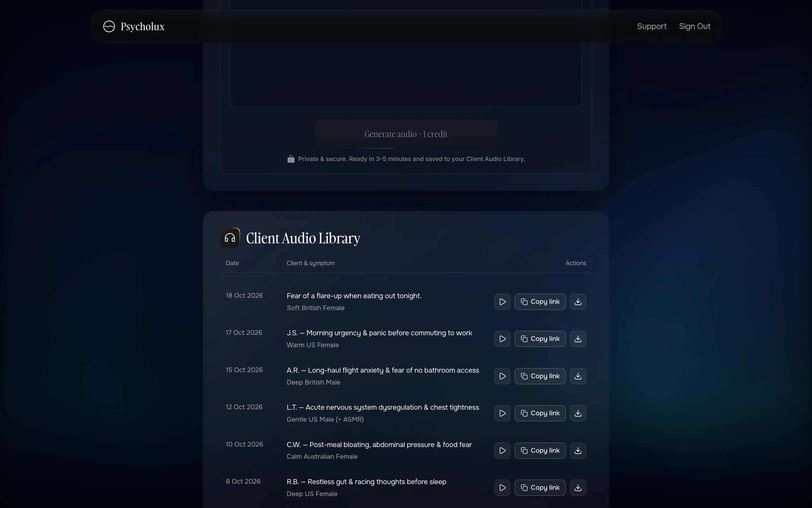Click Generate audio 1 credit button
Viewport: 812px width, 508px height.
pyautogui.click(x=406, y=134)
